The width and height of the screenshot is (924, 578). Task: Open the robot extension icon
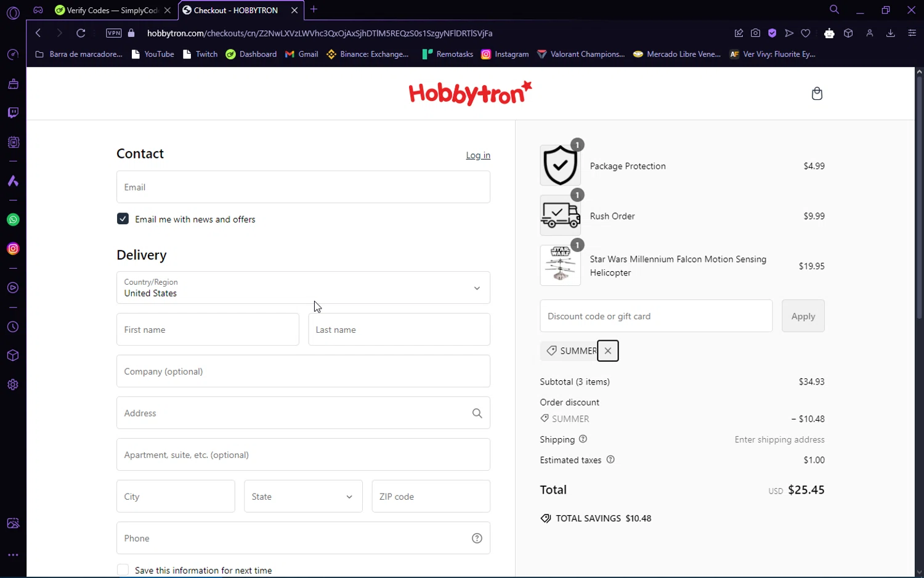tap(829, 33)
